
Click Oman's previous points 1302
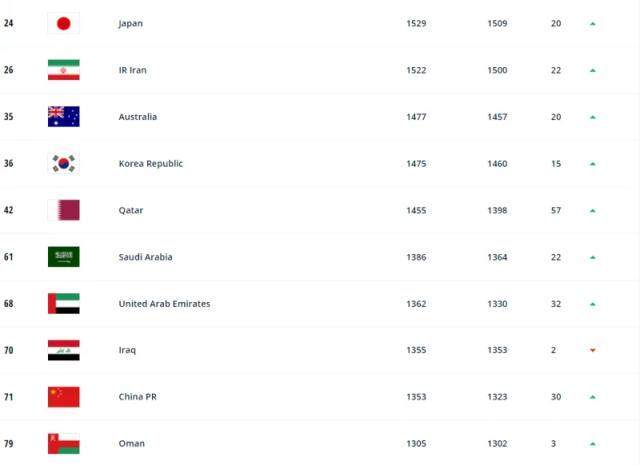point(497,444)
